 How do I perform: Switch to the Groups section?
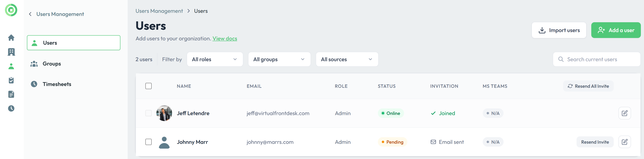(52, 64)
